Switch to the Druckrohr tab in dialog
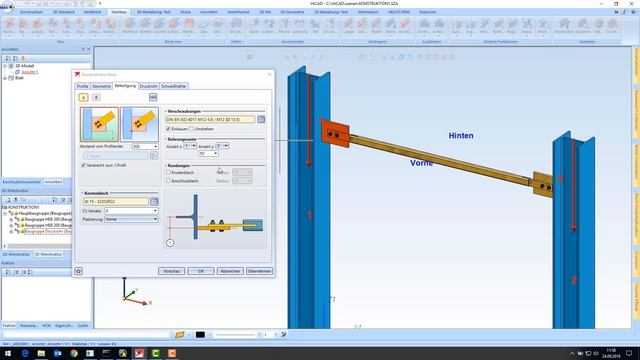Viewport: 640px width, 360px height. pyautogui.click(x=149, y=86)
